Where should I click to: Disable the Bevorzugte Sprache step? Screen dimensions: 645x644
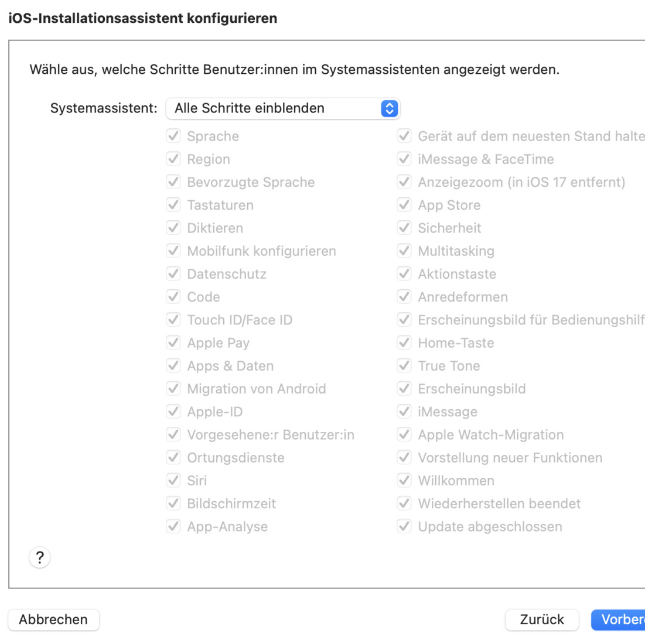tap(173, 181)
